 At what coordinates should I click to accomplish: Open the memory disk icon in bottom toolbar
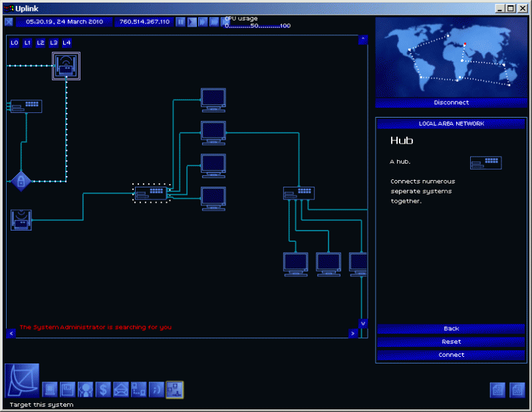click(x=68, y=389)
